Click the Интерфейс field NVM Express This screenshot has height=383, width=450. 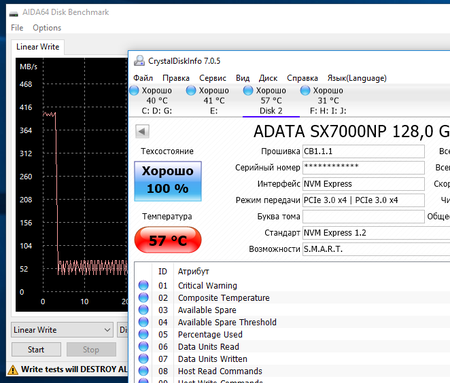[363, 184]
